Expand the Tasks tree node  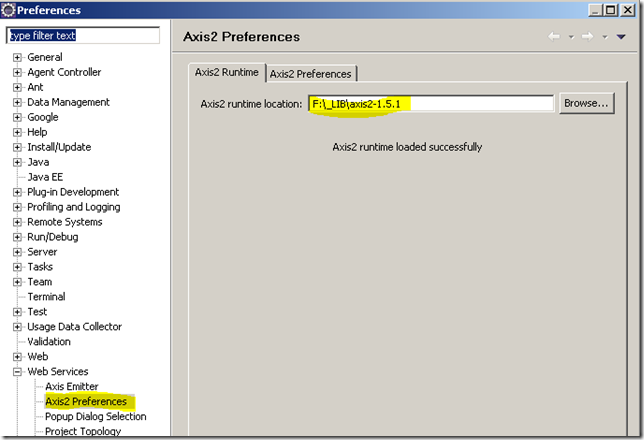click(x=17, y=267)
